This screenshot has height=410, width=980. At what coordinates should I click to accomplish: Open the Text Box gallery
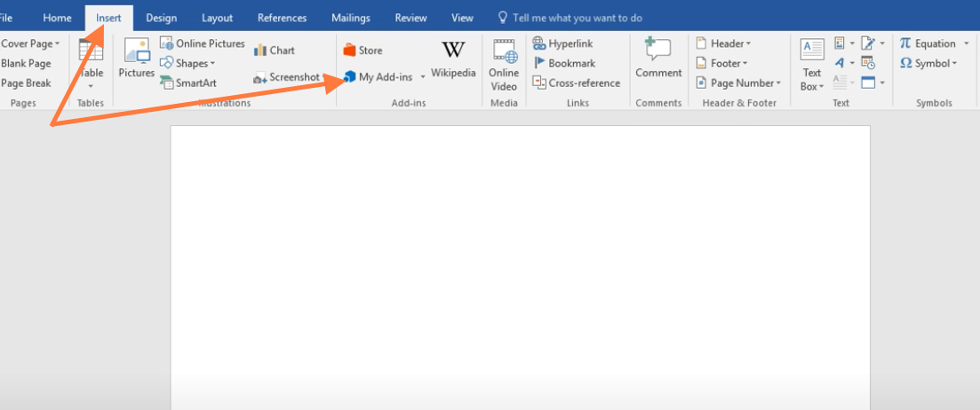point(812,65)
